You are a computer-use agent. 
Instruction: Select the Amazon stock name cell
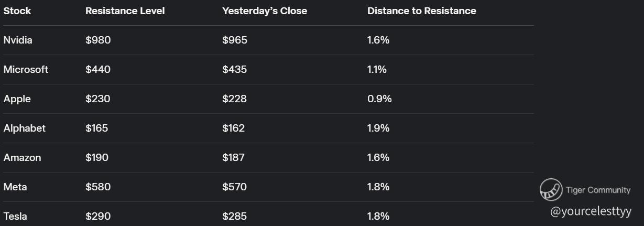(x=22, y=158)
